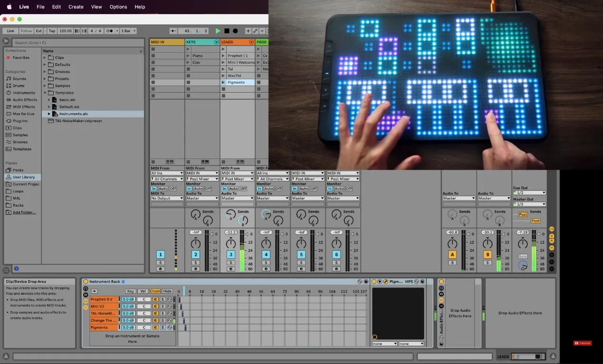Set track 3 Monitor to Off
This screenshot has height=364, width=603.
[243, 189]
